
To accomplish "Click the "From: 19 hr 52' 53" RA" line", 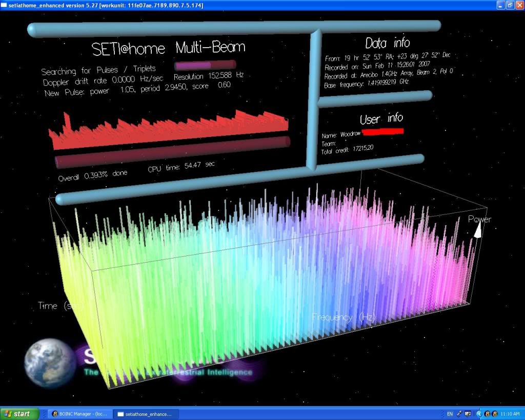I will pos(388,56).
